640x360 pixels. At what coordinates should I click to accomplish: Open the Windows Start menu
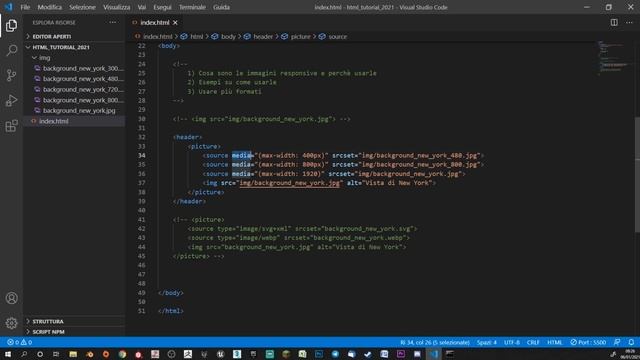pos(8,354)
